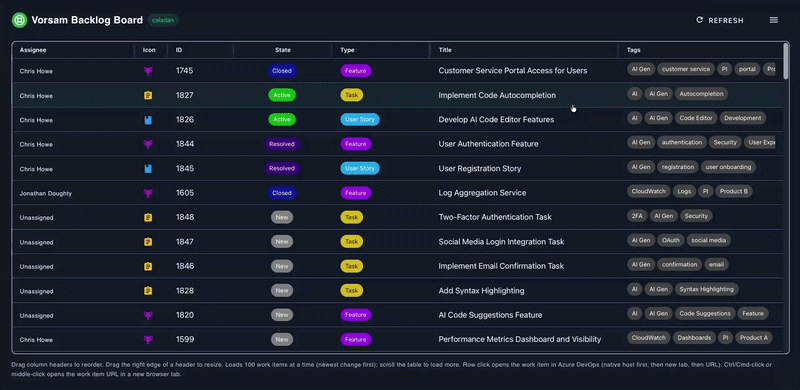The width and height of the screenshot is (800, 390).
Task: Click the task clipboard icon for 1827
Action: pos(148,95)
